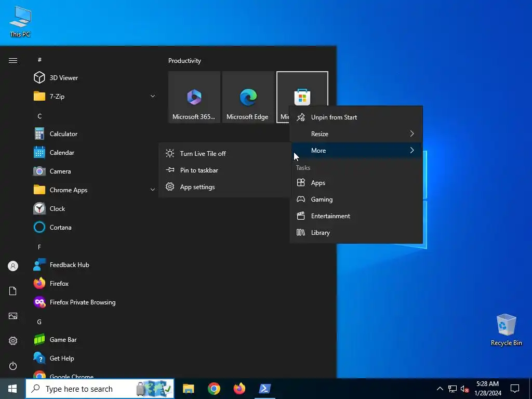Select Pin to taskbar

pos(225,170)
